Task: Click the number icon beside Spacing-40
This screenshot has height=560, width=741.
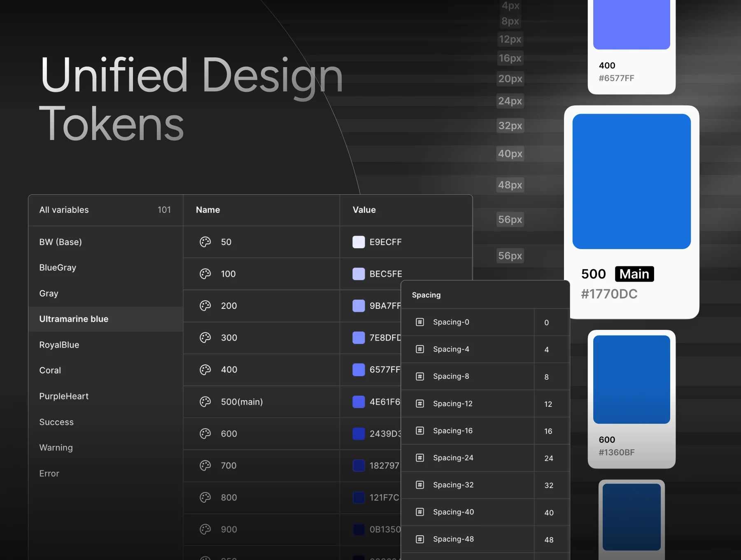Action: coord(420,512)
